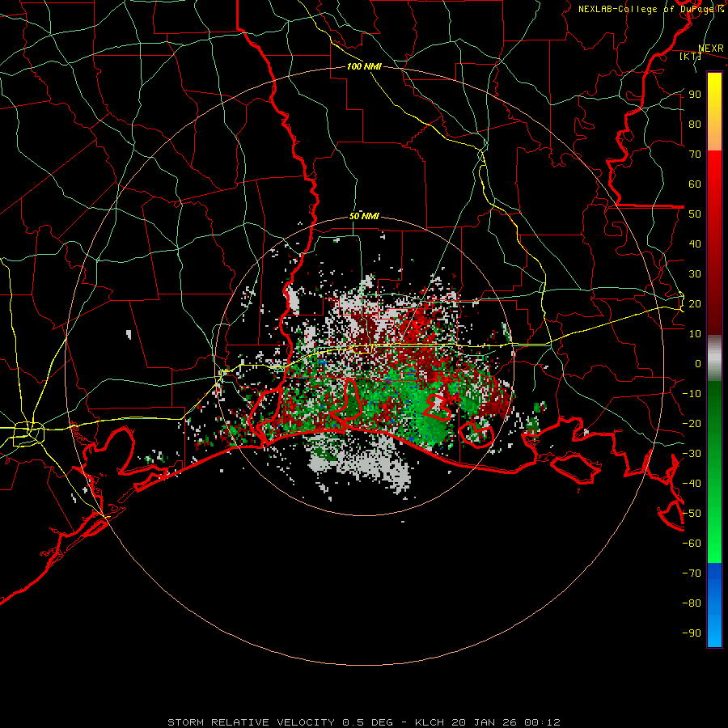Click the -60 value on velocity scale
This screenshot has width=728, height=728.
(692, 544)
